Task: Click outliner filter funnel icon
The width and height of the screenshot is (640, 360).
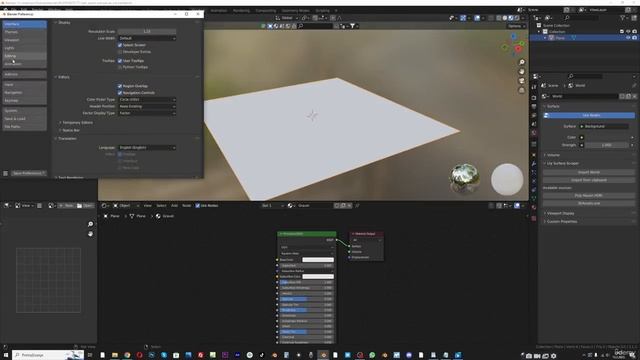Action: pyautogui.click(x=622, y=18)
